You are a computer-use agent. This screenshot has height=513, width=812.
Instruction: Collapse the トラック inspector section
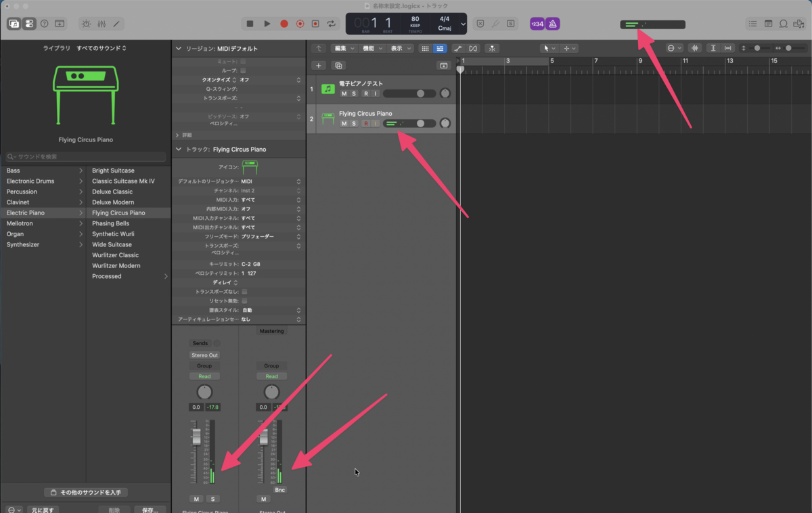tap(179, 149)
